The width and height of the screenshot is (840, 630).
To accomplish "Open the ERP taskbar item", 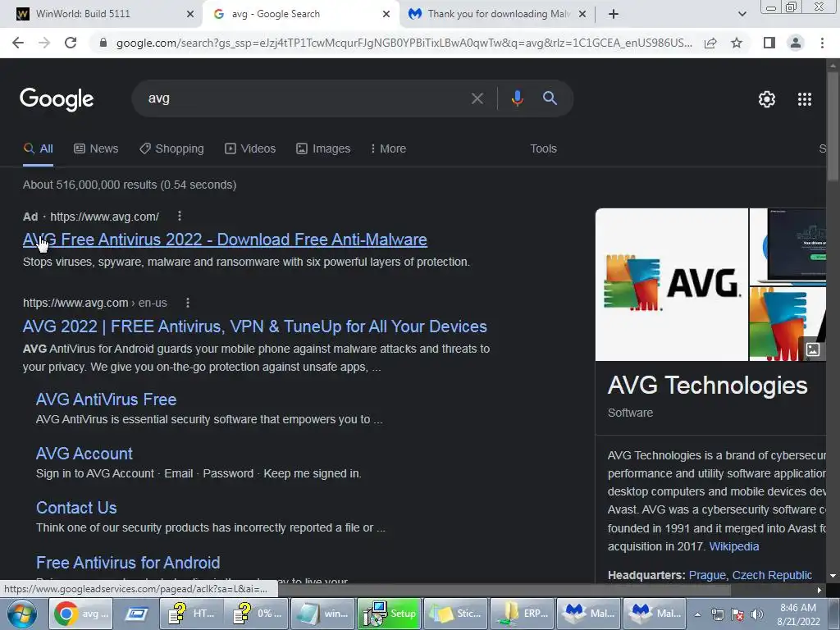I will (x=522, y=614).
